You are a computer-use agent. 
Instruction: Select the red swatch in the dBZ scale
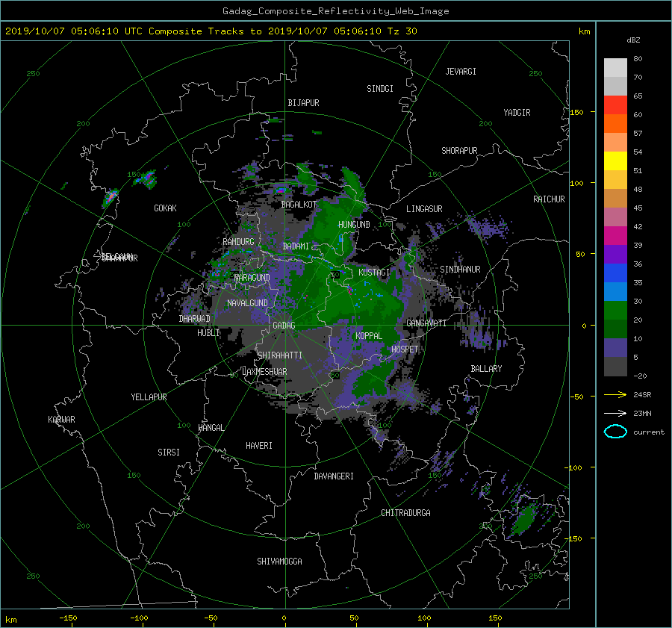pyautogui.click(x=615, y=105)
